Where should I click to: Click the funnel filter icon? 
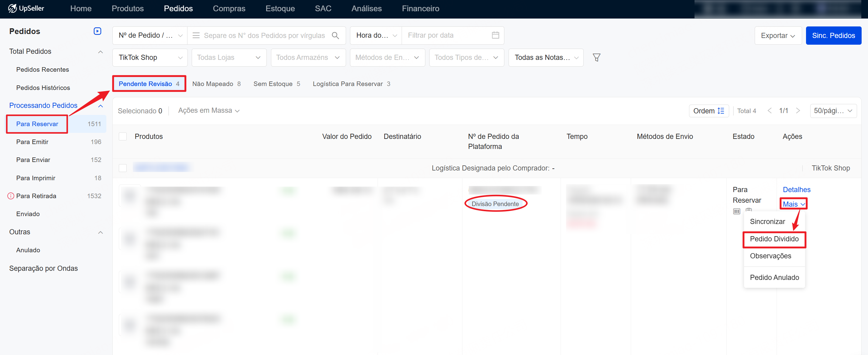coord(596,58)
